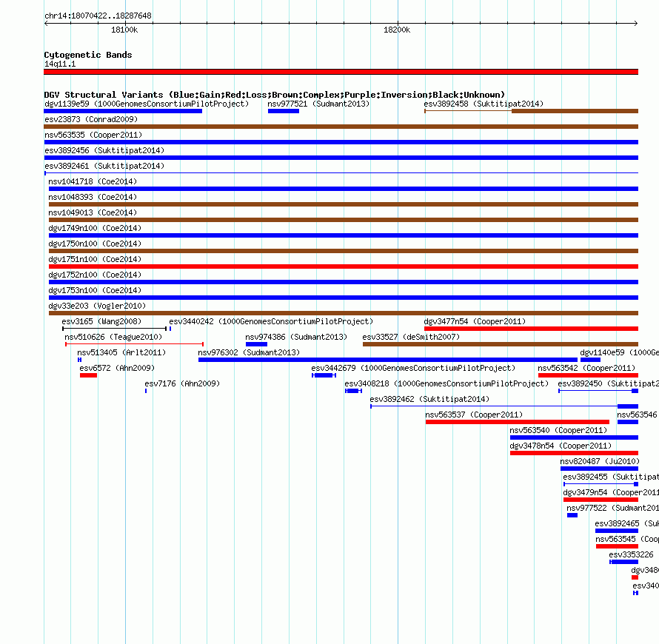Click esv3892462 (Suktitipat2014) label
The image size is (659, 644).
coord(429,399)
